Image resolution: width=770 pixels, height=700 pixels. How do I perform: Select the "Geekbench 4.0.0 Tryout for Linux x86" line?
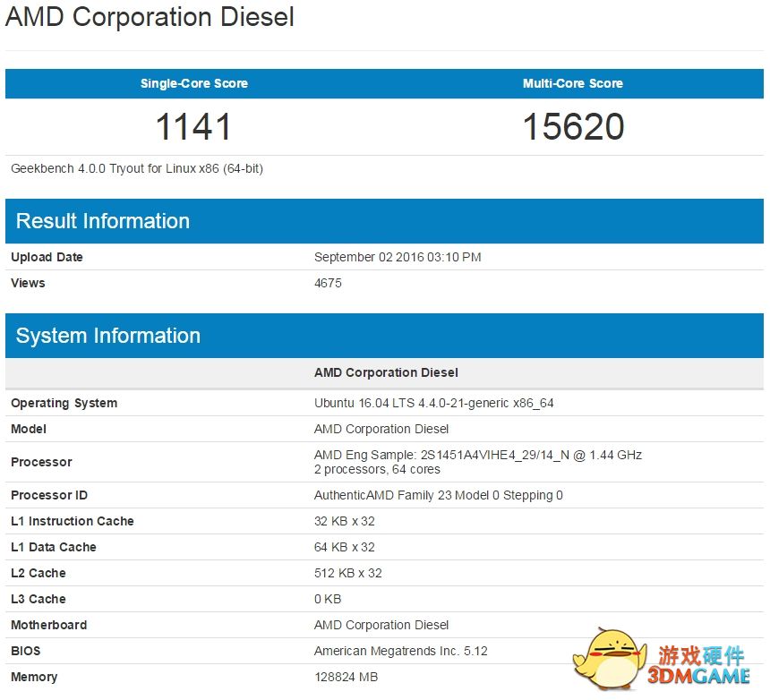(x=137, y=169)
